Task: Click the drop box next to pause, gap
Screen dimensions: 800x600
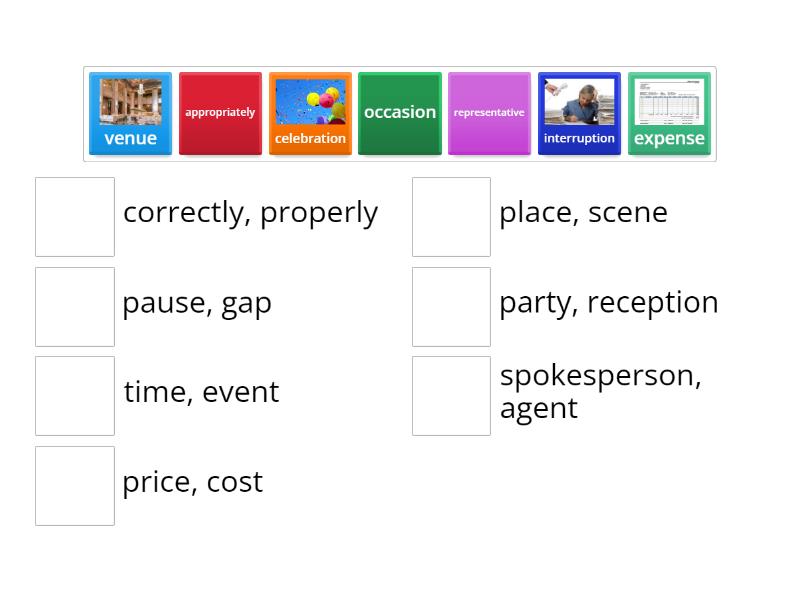Action: pos(75,307)
